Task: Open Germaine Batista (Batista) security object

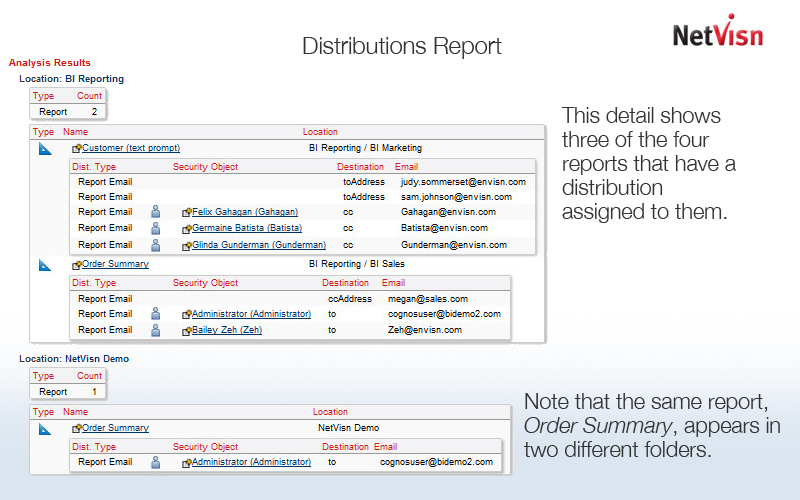Action: (247, 228)
